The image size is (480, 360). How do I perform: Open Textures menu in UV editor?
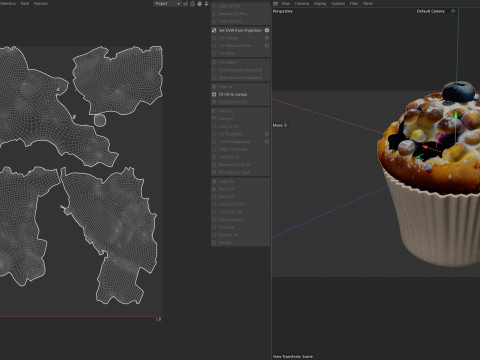(x=41, y=4)
